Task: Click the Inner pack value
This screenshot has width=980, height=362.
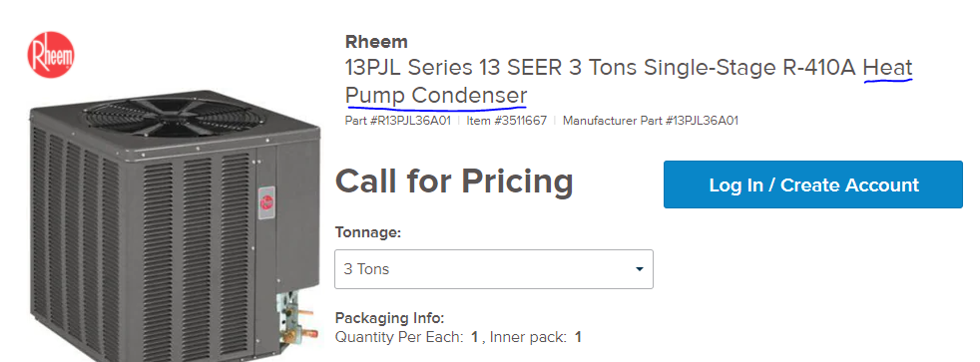Action: click(578, 338)
